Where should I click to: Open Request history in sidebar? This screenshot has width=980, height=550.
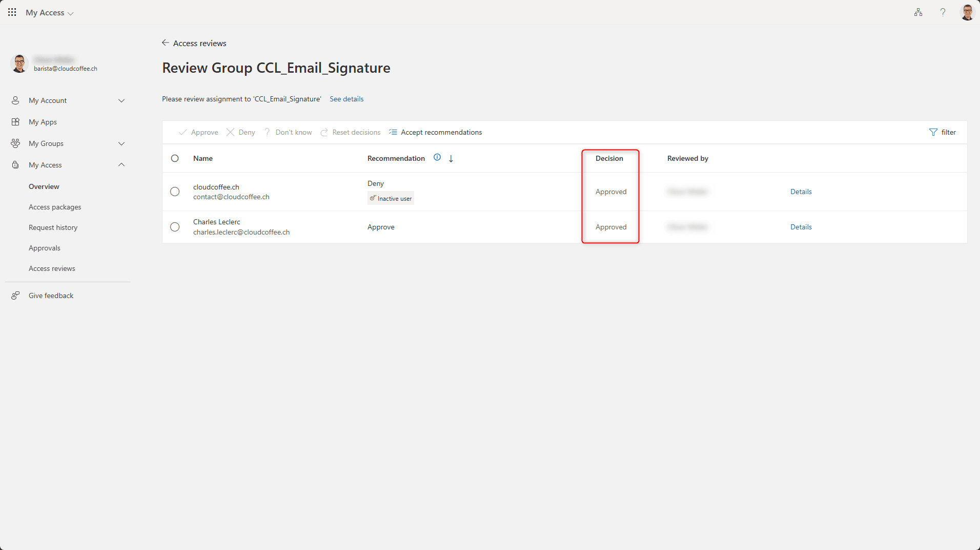click(53, 227)
